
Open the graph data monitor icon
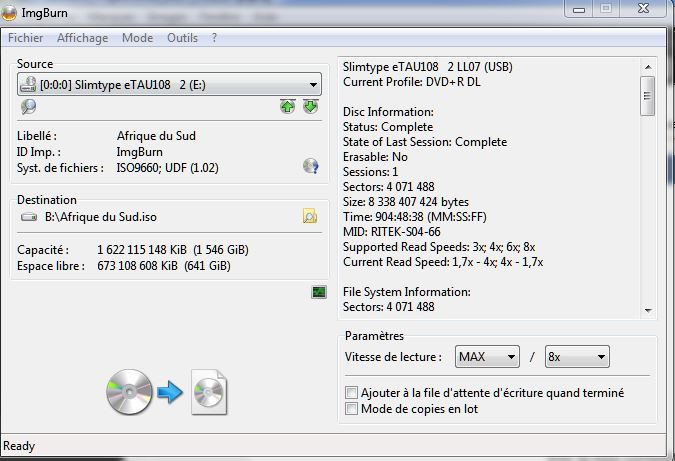coord(319,292)
